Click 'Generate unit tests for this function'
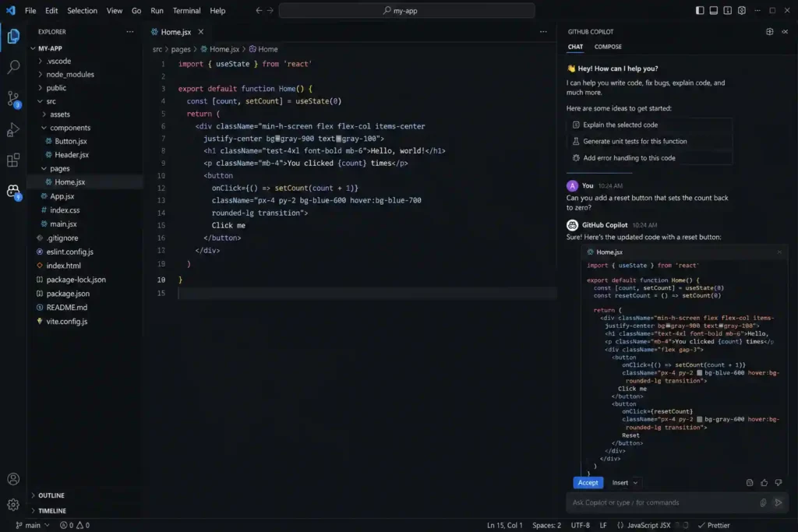 click(x=649, y=142)
